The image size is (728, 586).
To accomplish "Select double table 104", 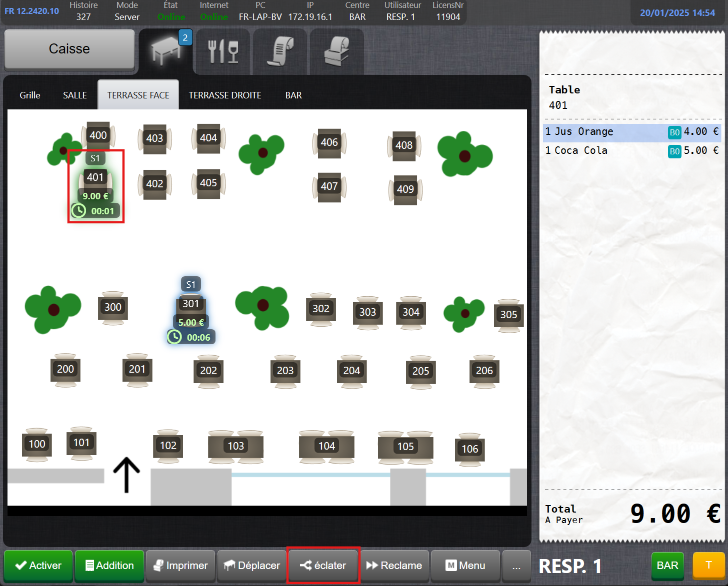I will tap(326, 446).
